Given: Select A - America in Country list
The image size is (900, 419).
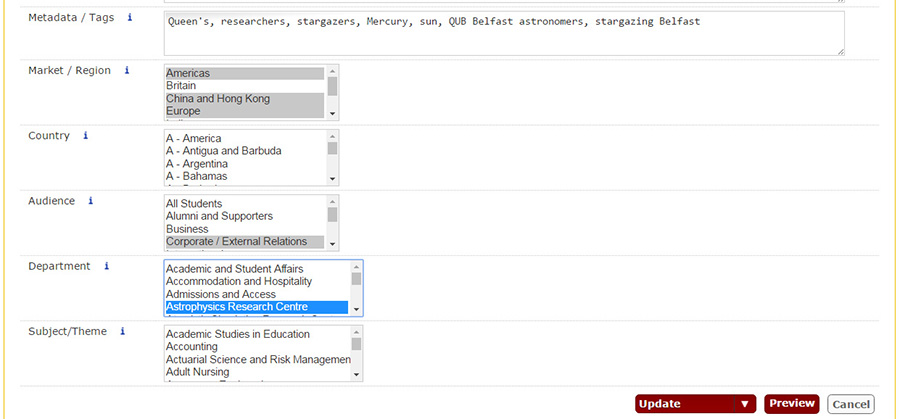Looking at the screenshot, I should 245,138.
